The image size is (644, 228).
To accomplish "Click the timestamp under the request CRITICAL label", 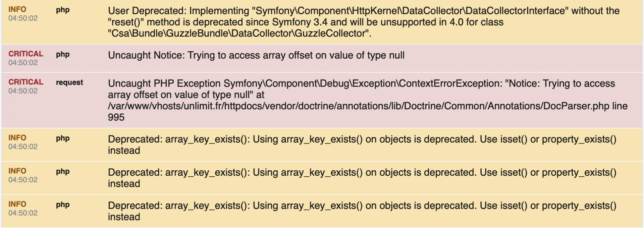I will pos(23,91).
